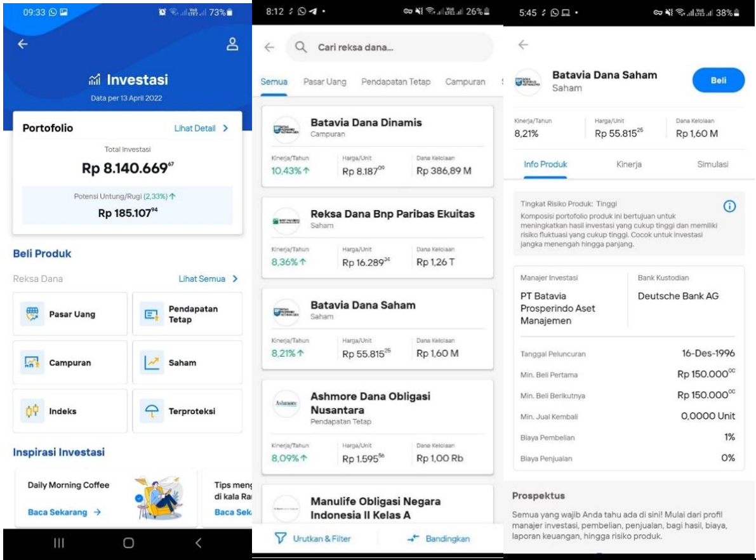The image size is (756, 560).
Task: Expand Lihat Semua reksa dana list
Action: [x=234, y=279]
